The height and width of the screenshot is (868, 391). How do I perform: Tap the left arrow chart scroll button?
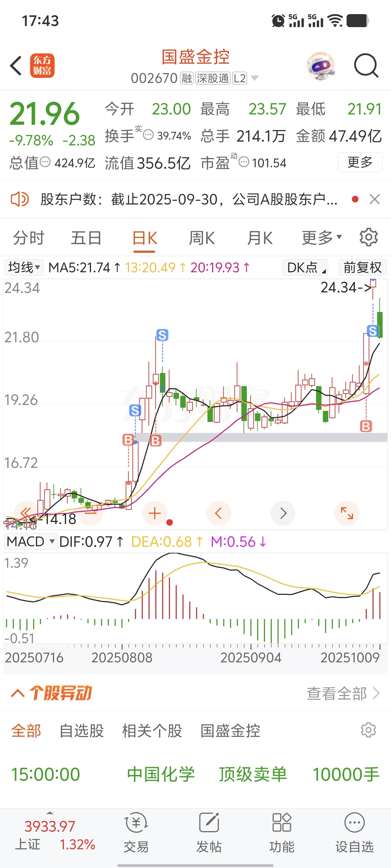tap(219, 513)
